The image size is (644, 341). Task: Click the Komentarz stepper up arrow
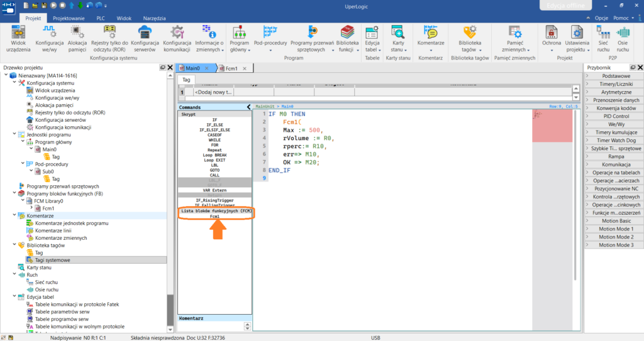pyautogui.click(x=247, y=324)
